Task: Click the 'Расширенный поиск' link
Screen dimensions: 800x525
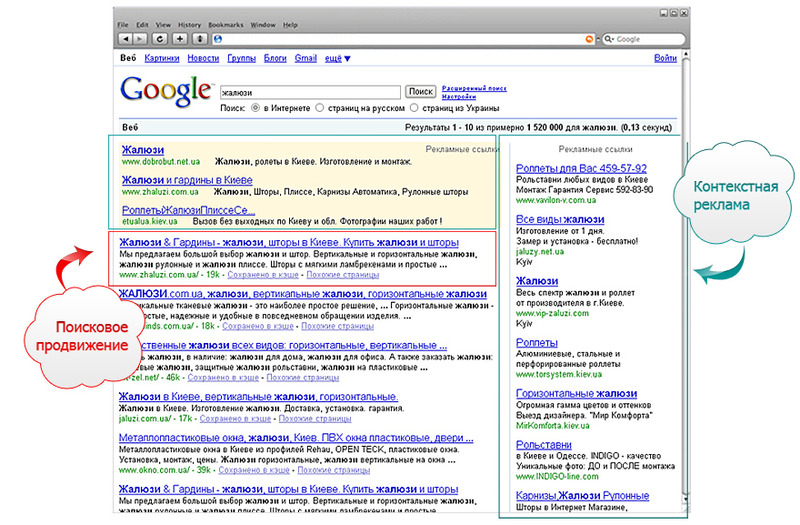Action: pyautogui.click(x=471, y=88)
